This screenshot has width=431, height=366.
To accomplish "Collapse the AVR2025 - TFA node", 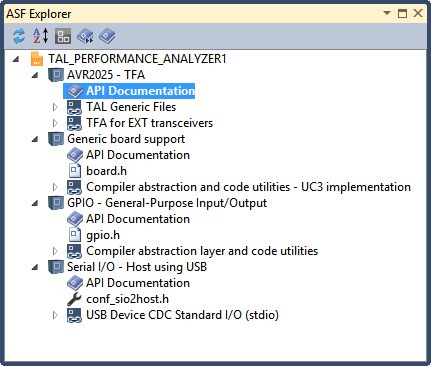I will point(35,75).
